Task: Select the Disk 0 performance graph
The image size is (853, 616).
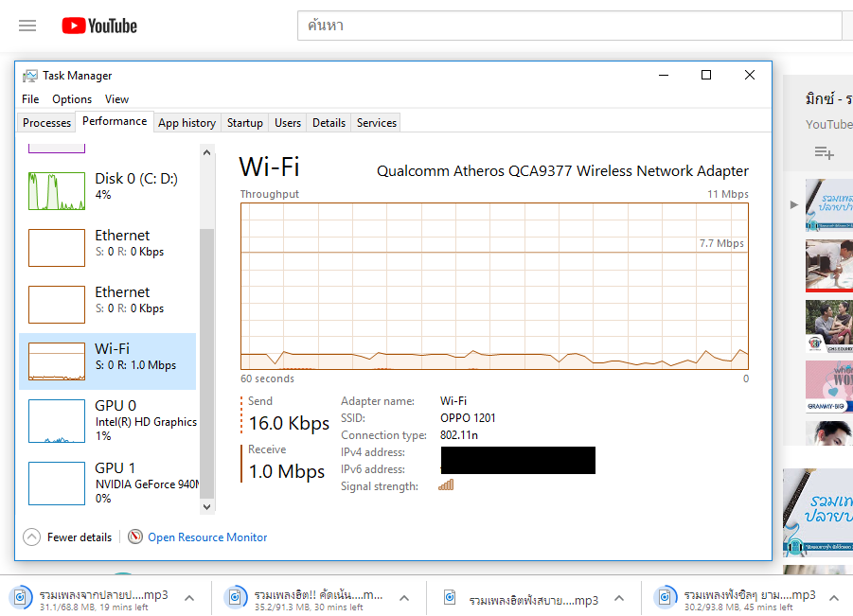Action: [x=57, y=191]
